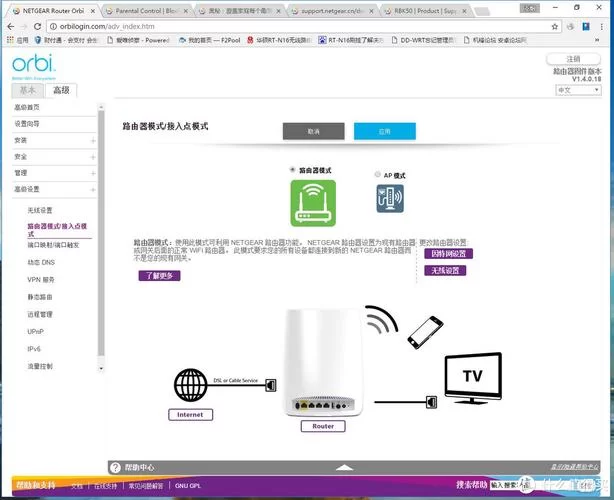Select the router mode radio button
This screenshot has width=614, height=500.
point(292,170)
